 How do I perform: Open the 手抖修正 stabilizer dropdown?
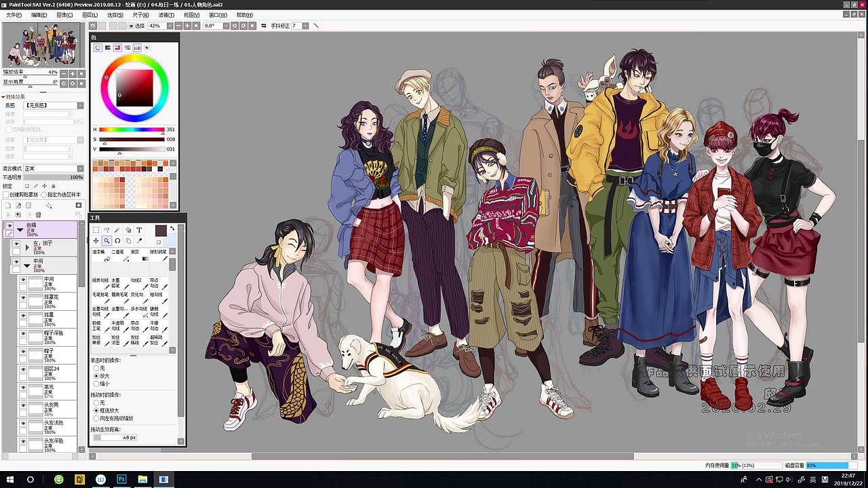click(306, 26)
